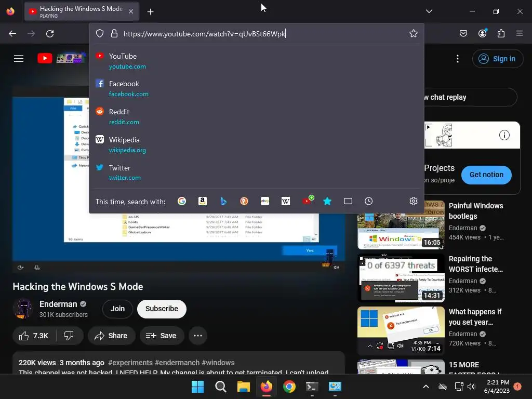Open File Explorer from taskbar
The width and height of the screenshot is (532, 399).
pos(243,387)
